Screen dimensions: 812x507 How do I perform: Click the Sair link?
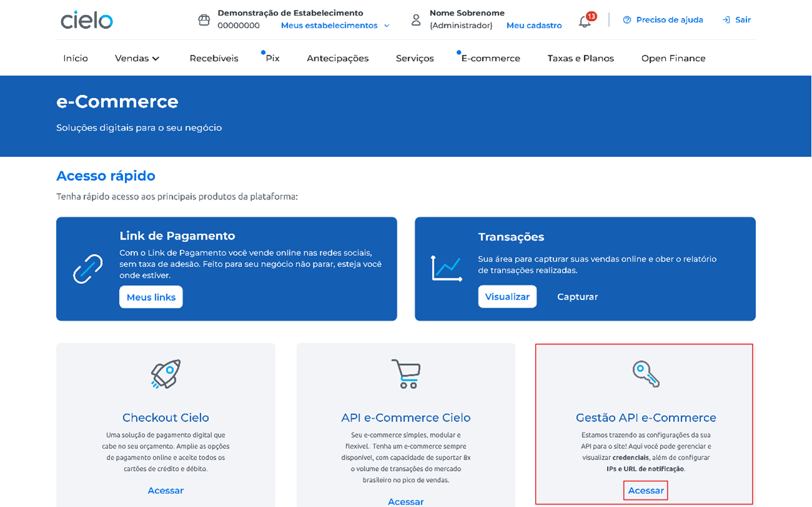[x=743, y=20]
